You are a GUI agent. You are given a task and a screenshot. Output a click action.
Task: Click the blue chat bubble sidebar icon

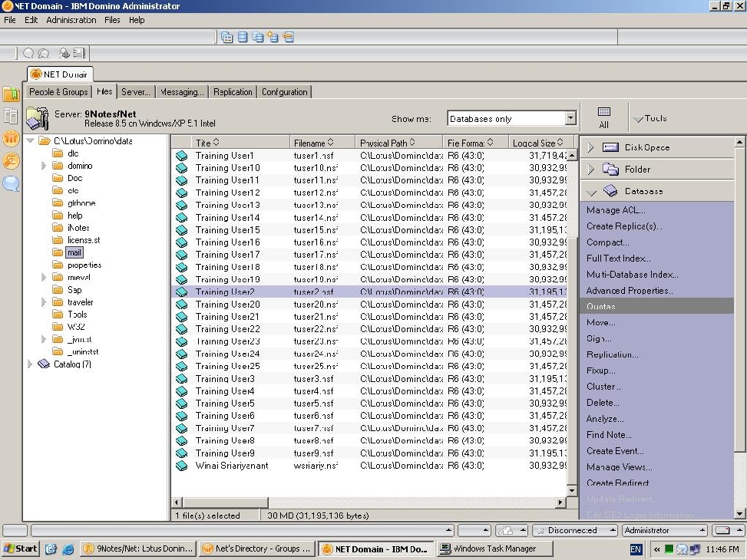coord(11,183)
